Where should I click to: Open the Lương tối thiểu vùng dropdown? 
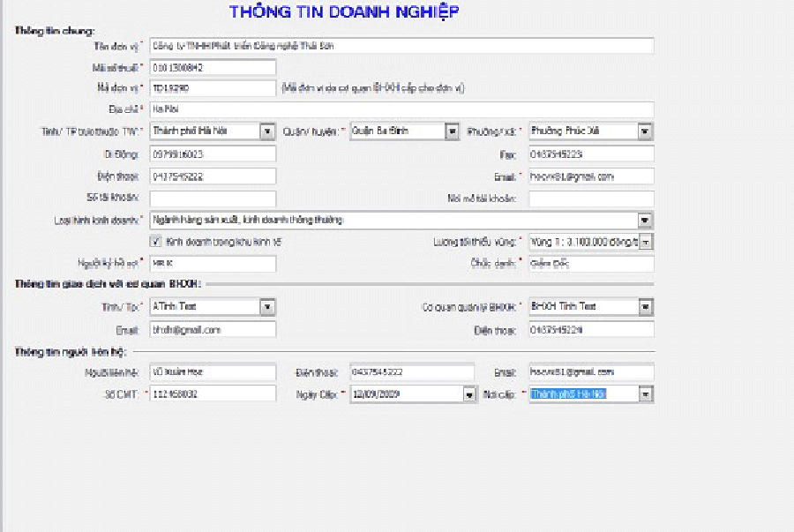point(645,241)
